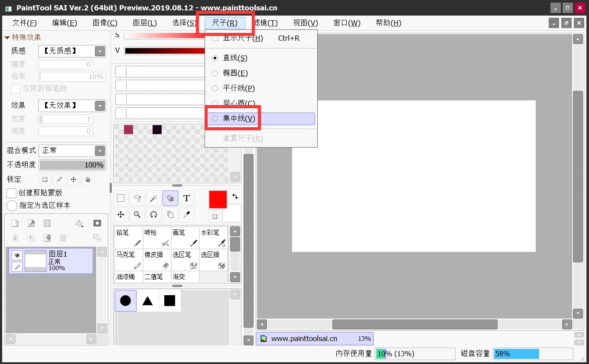Adjust the 不透明度 opacity slider
Screen dimensions: 589x364
point(72,165)
